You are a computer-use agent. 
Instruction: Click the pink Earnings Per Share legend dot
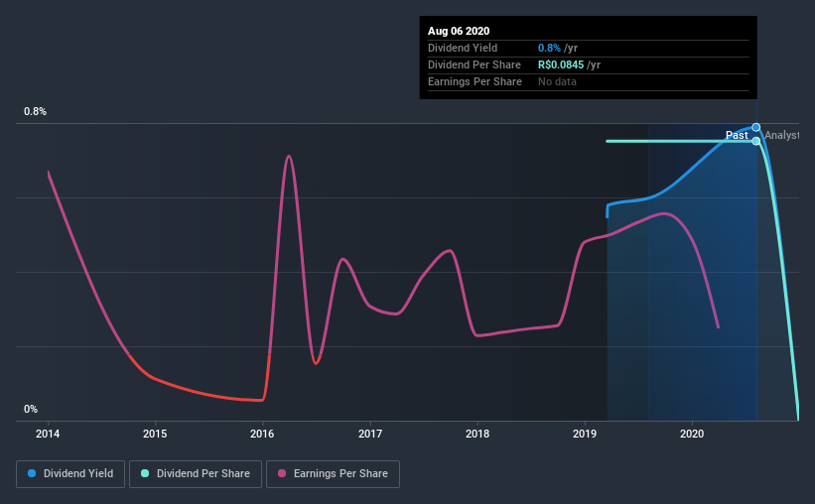282,473
